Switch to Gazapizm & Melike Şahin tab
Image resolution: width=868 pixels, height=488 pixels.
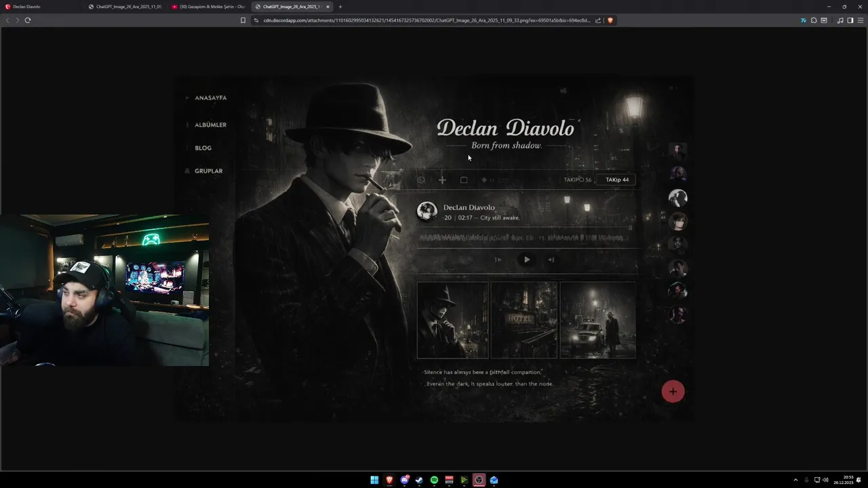[209, 7]
